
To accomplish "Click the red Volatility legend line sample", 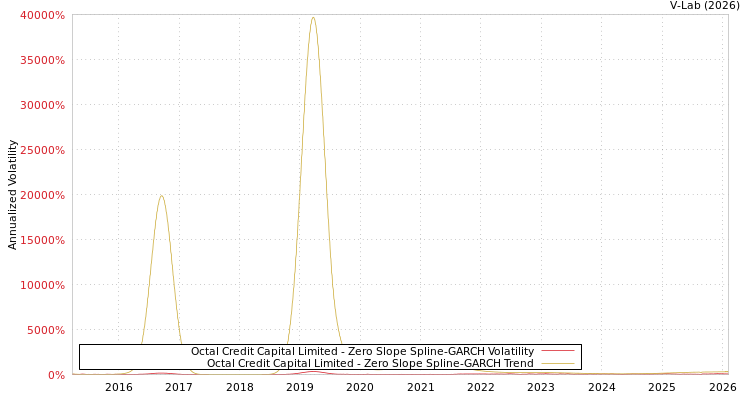I will (558, 351).
